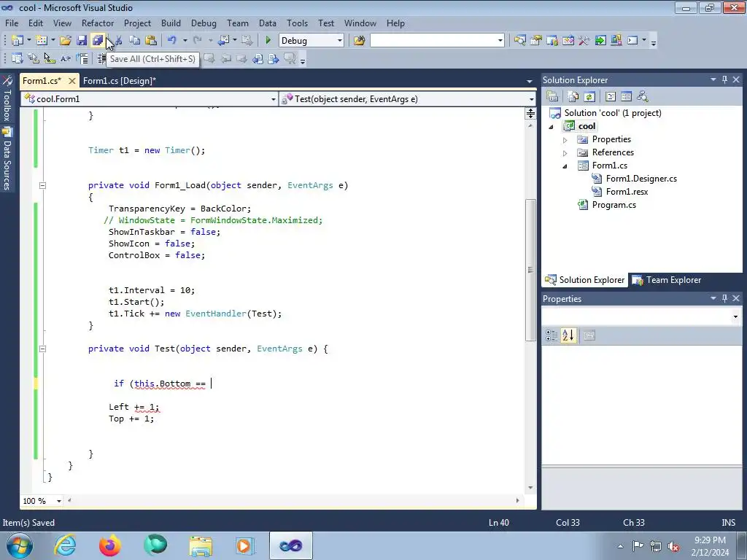The width and height of the screenshot is (747, 560).
Task: Click the code editor vertical scrollbar thumb
Action: pos(530,270)
